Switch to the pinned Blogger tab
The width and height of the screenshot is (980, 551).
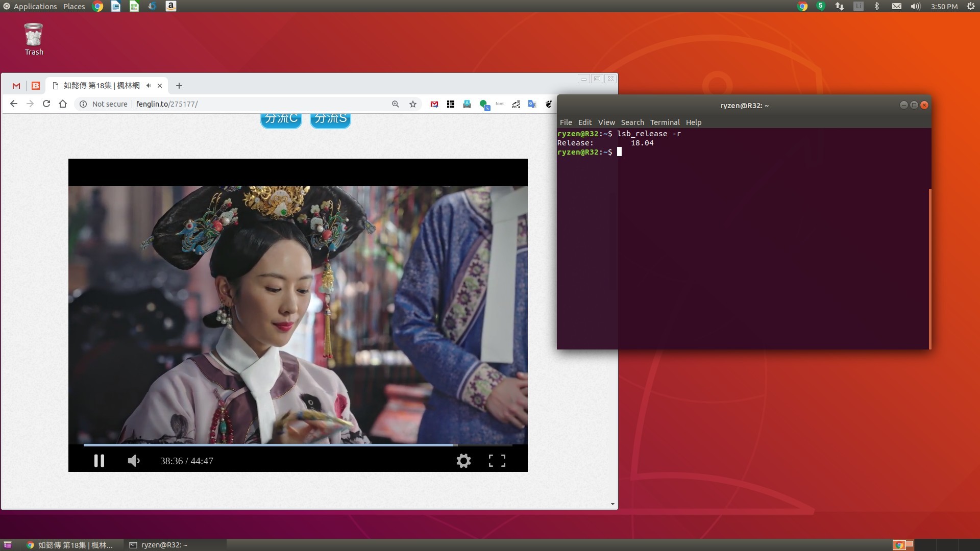coord(36,86)
